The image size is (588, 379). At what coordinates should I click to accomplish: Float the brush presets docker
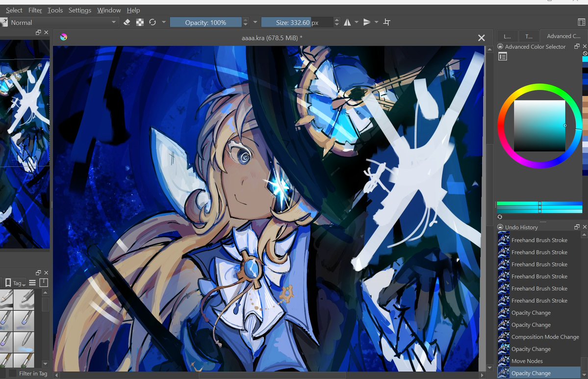pos(38,273)
